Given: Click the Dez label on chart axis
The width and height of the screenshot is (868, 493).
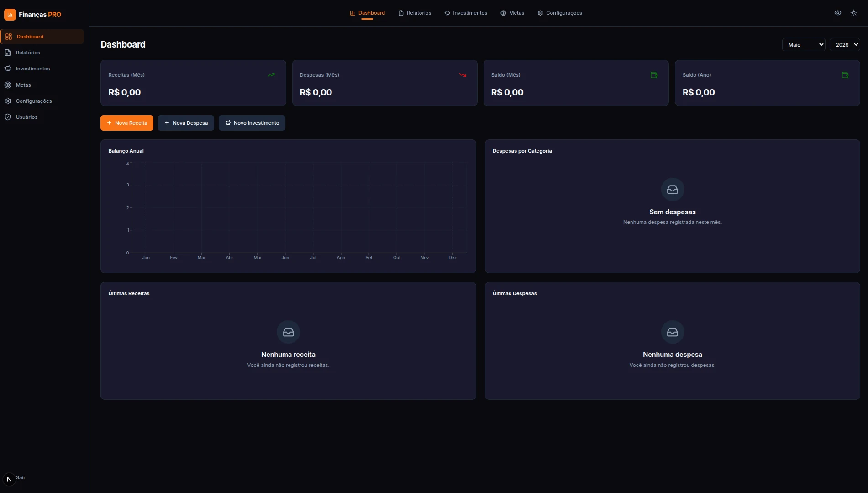Looking at the screenshot, I should coord(452,258).
